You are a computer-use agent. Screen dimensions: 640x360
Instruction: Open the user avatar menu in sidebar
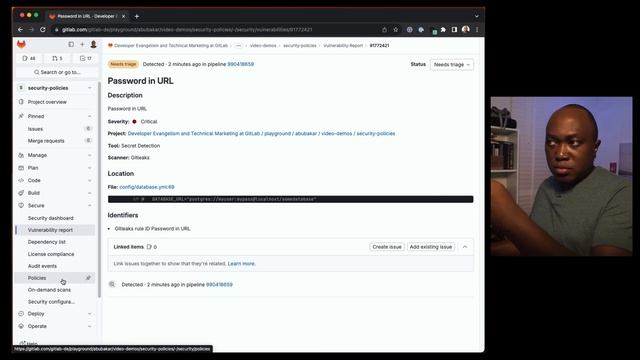[x=93, y=44]
